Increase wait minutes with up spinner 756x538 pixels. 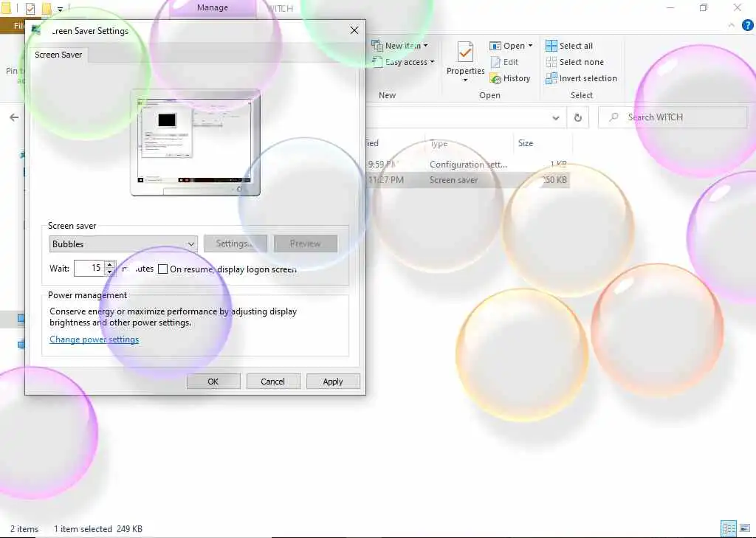(x=110, y=264)
